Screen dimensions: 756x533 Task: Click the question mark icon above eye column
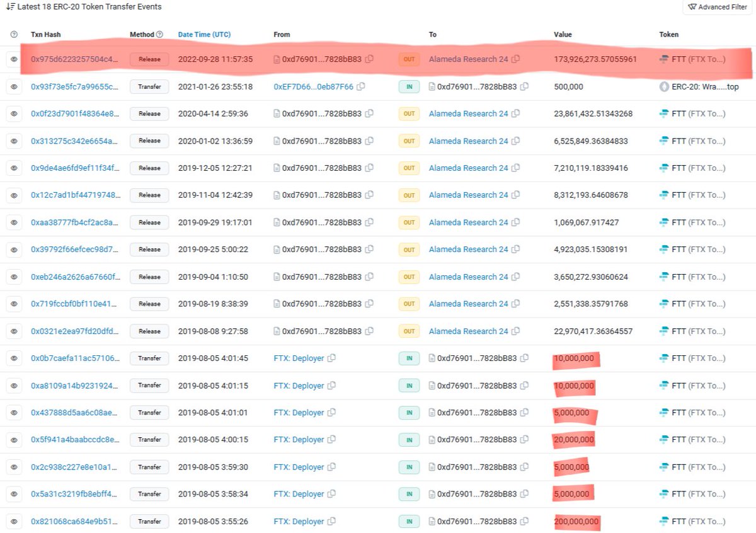(14, 35)
